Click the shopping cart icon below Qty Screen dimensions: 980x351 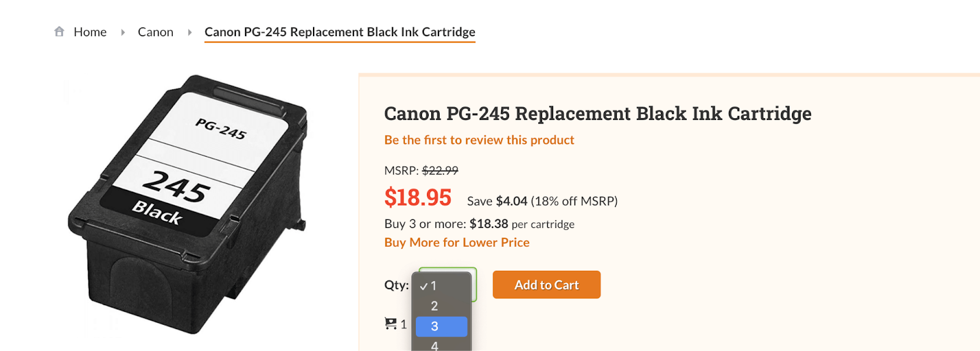pos(390,323)
